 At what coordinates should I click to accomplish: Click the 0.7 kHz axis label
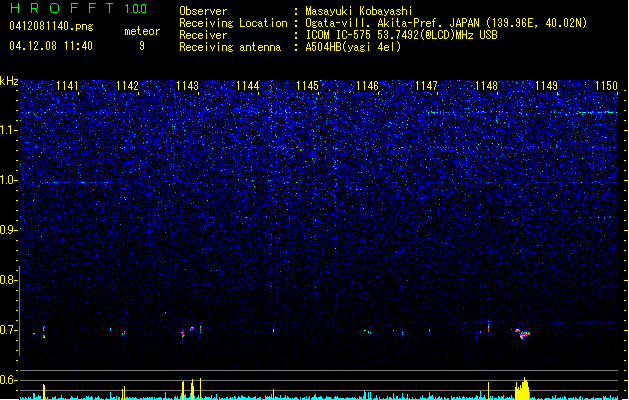[x=8, y=330]
